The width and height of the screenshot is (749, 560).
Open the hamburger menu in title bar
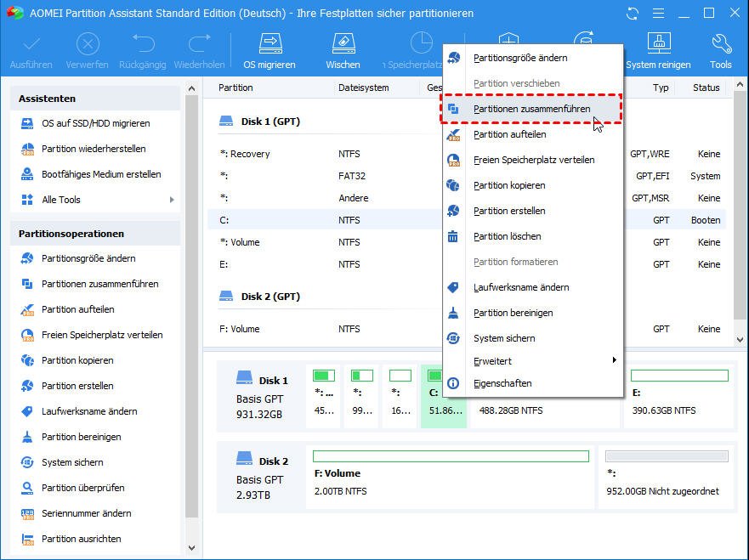pos(658,13)
